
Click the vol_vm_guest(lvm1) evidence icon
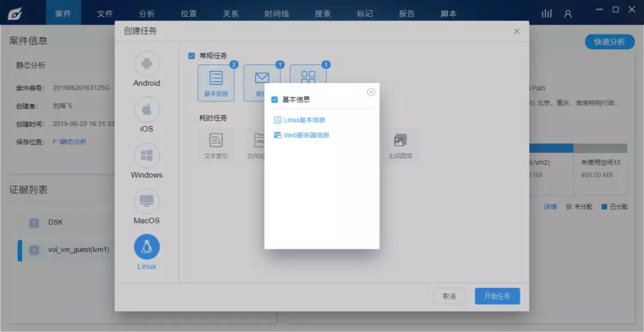point(34,250)
